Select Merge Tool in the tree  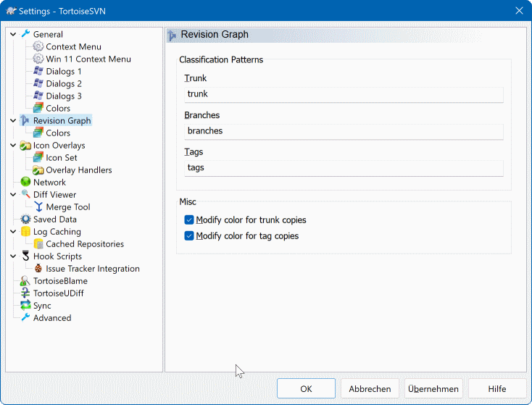point(68,207)
